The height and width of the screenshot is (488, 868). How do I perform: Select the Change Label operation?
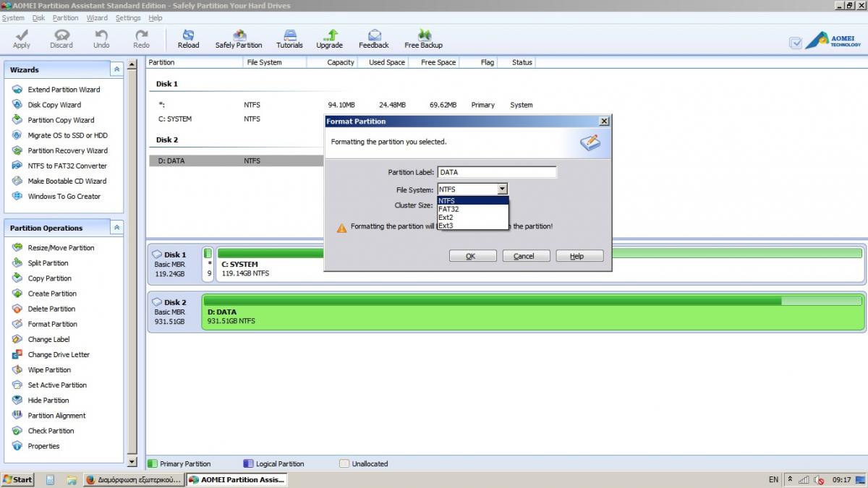click(48, 339)
